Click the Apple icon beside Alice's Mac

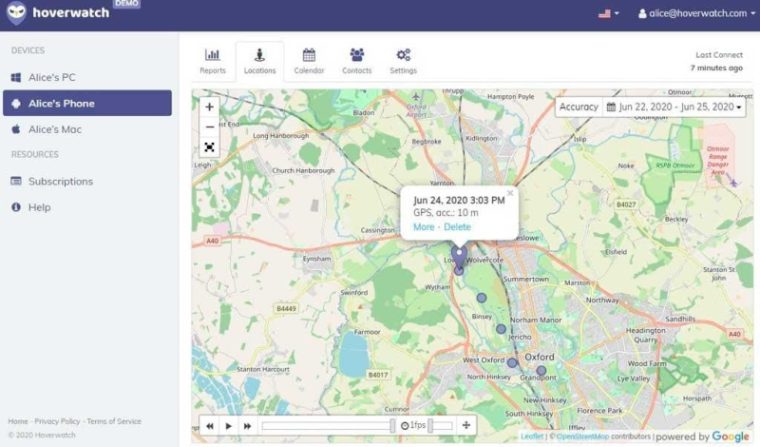(16, 129)
